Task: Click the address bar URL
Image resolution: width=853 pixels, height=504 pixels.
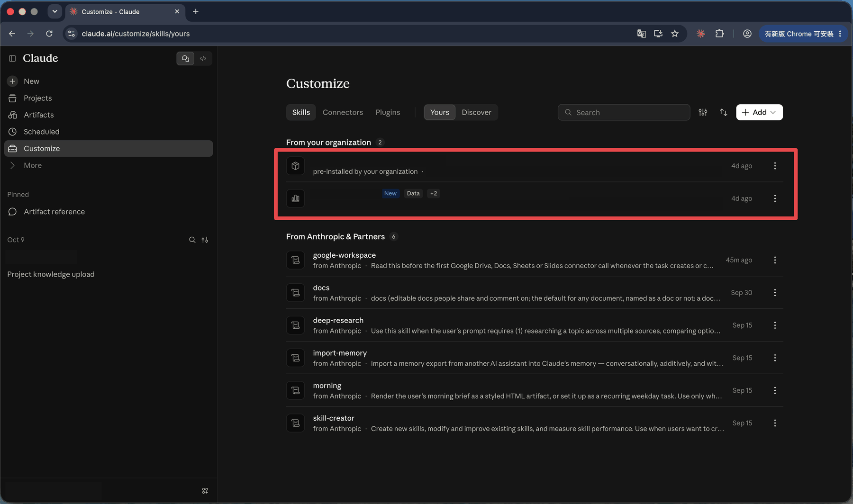Action: [136, 34]
